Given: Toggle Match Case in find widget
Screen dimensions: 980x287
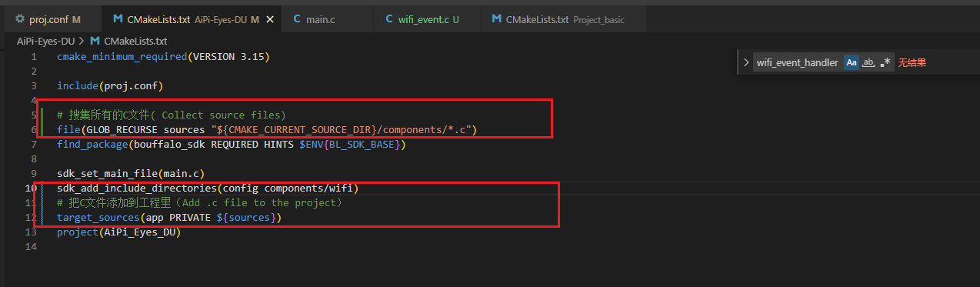Looking at the screenshot, I should coord(852,62).
